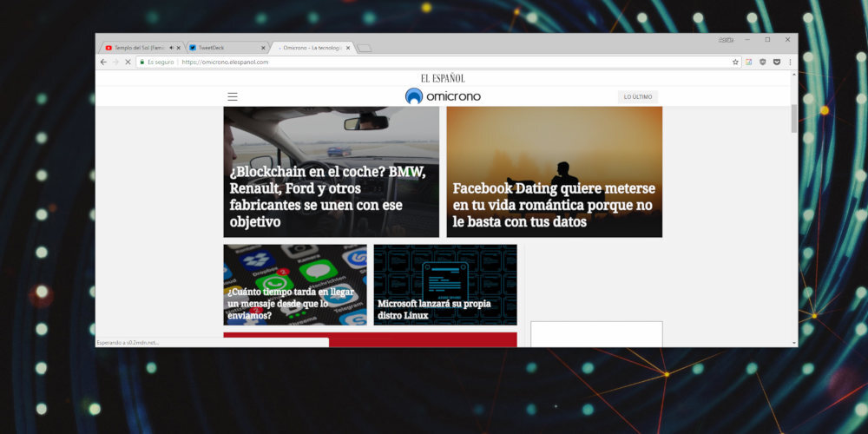
Task: Click the LO ÚLTIMO button
Action: coord(638,97)
